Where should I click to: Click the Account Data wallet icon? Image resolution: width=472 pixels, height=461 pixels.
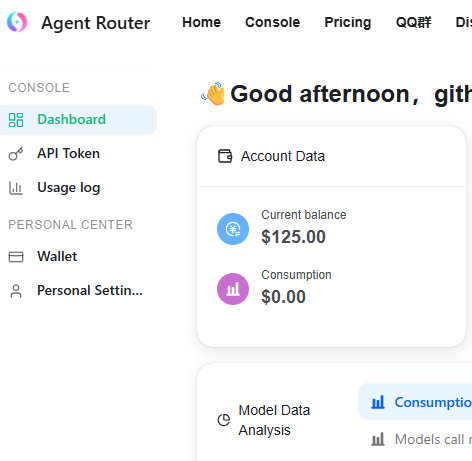(x=225, y=156)
